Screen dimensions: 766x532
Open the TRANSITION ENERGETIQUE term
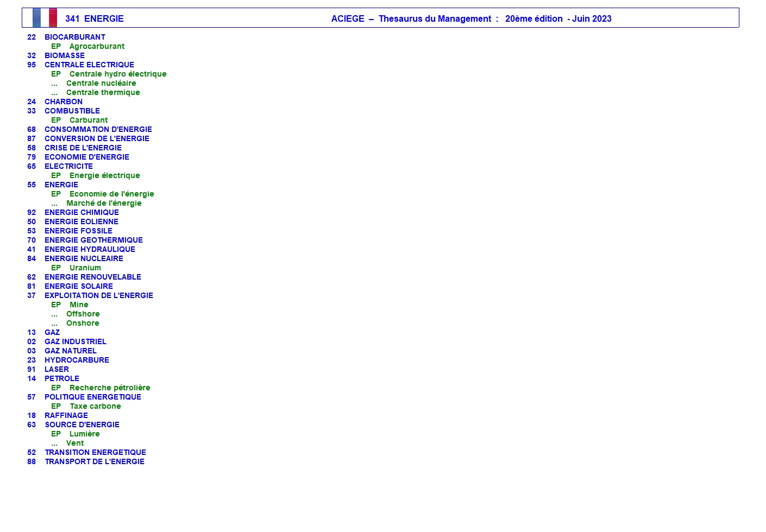tap(95, 452)
